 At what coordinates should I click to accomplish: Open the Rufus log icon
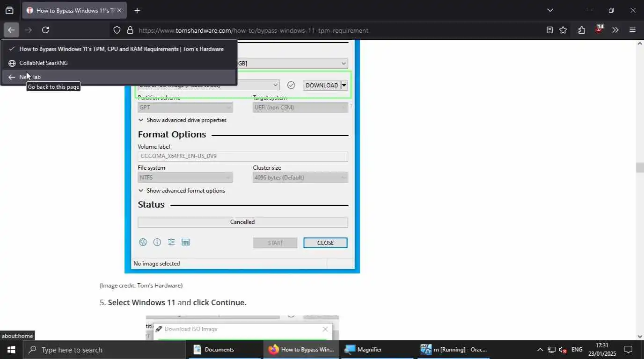185,242
